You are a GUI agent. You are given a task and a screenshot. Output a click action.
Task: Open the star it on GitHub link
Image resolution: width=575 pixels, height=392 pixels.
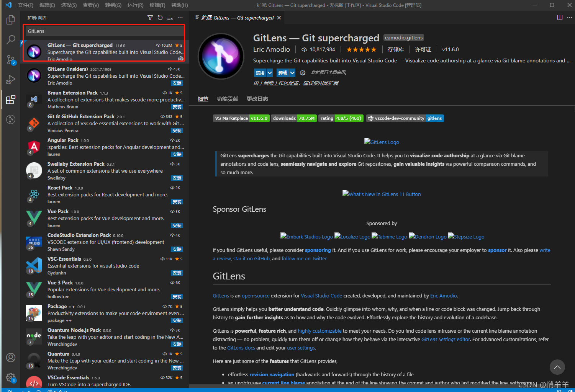251,258
